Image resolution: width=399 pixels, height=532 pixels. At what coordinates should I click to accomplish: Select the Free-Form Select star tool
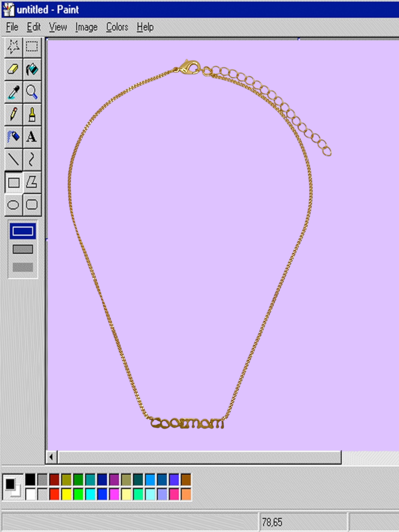pyautogui.click(x=13, y=47)
